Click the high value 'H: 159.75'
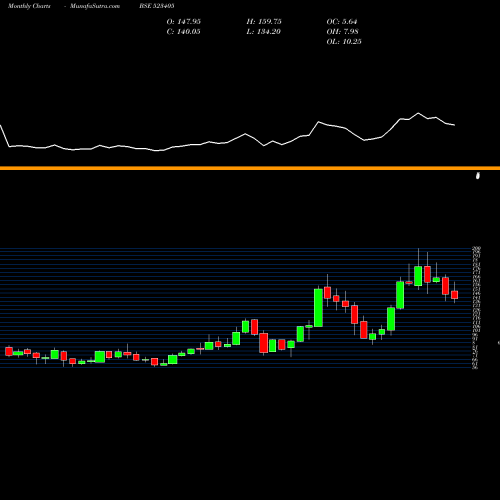This screenshot has width=500, height=500. 264,22
